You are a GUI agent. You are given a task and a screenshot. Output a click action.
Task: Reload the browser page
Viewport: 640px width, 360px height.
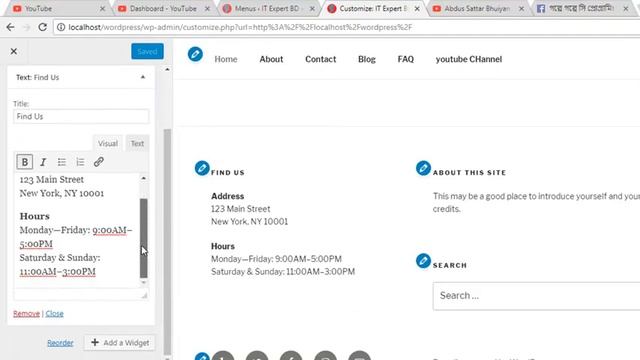tap(42, 27)
